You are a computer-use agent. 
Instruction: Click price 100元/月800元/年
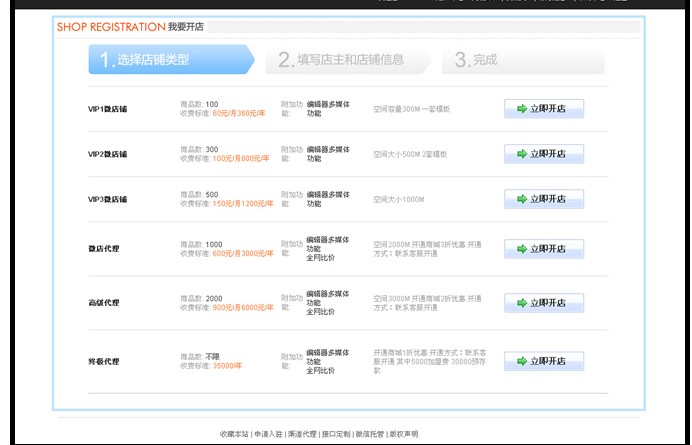241,158
